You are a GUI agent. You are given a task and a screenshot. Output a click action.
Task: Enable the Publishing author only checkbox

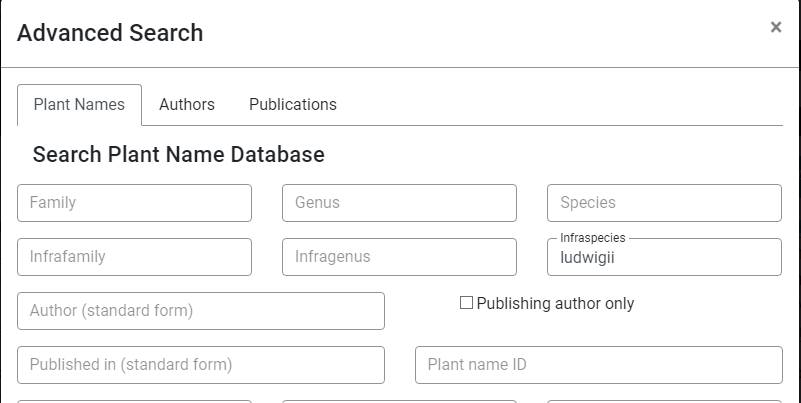(466, 303)
